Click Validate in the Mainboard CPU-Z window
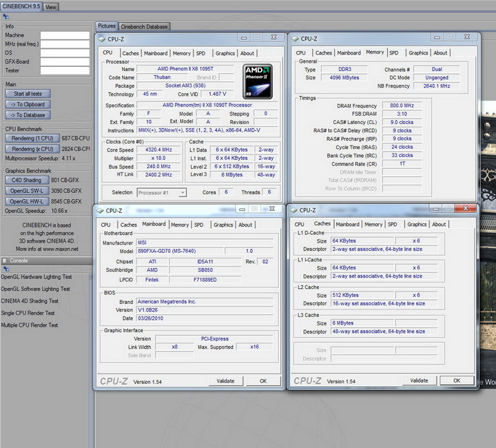496x448 pixels. pyautogui.click(x=225, y=380)
